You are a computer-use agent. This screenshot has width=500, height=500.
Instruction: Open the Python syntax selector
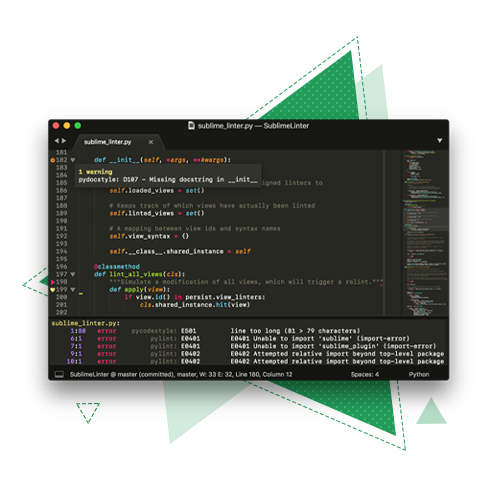[x=419, y=374]
